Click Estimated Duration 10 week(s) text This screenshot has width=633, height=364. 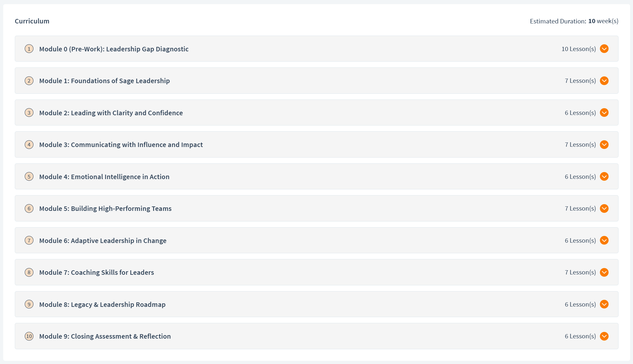[x=574, y=21]
